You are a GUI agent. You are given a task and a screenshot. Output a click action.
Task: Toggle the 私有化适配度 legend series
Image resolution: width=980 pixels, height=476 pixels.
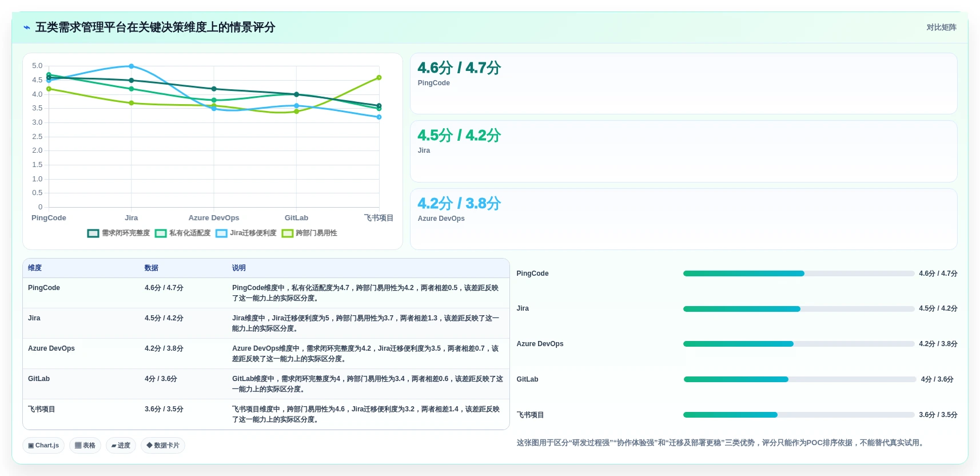[182, 233]
